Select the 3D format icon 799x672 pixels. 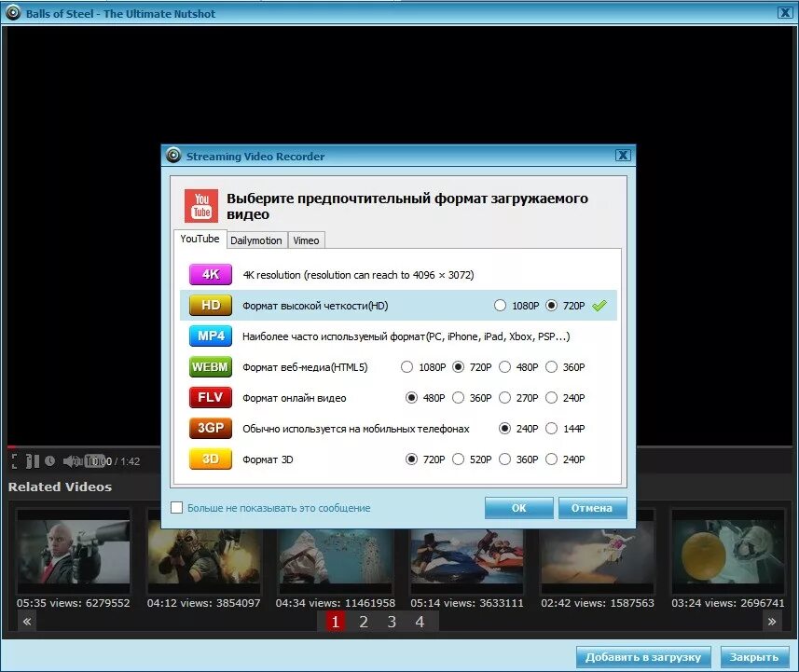click(210, 459)
